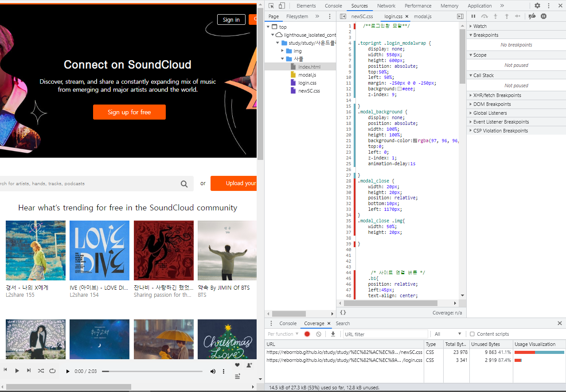
Task: Toggle repeat in the music player
Action: [x=52, y=371]
